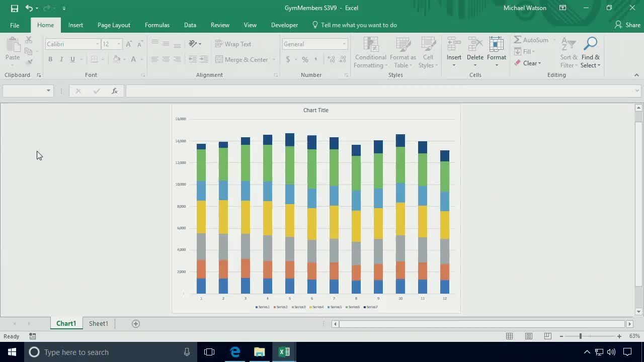Switch to the Sheet1 tab

(99, 323)
